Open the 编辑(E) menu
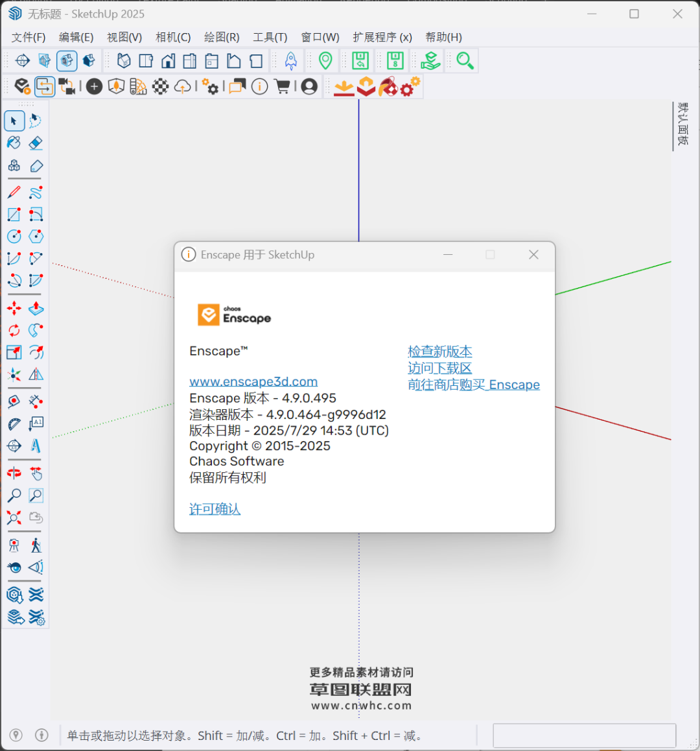The width and height of the screenshot is (700, 751). click(76, 38)
